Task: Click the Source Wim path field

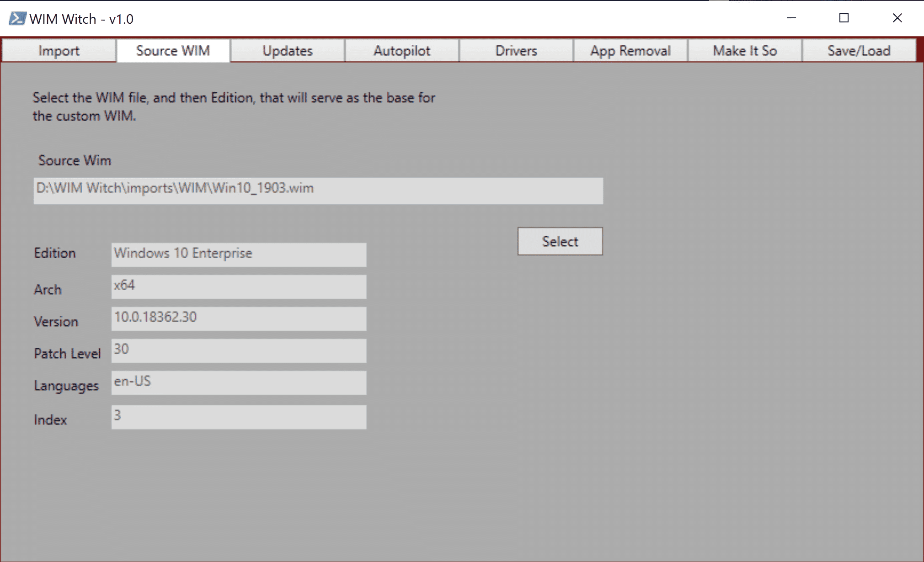Action: coord(318,191)
